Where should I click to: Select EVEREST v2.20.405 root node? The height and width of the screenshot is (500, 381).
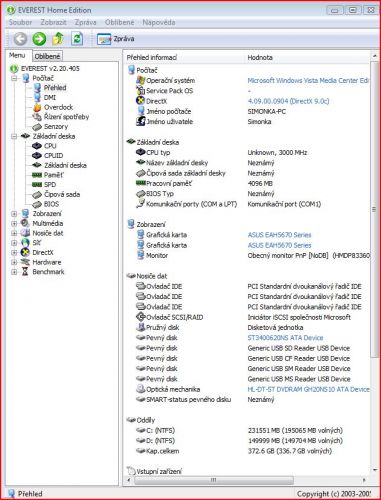pos(50,68)
